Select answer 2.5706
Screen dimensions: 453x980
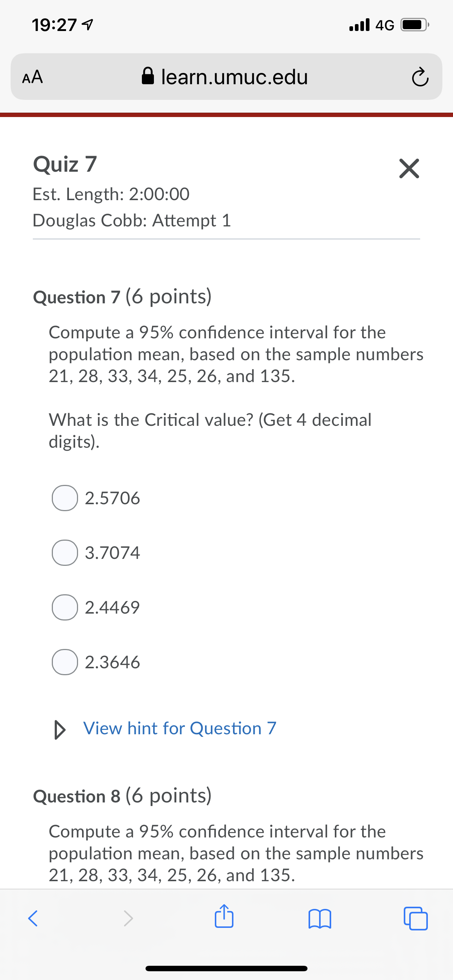coord(65,499)
